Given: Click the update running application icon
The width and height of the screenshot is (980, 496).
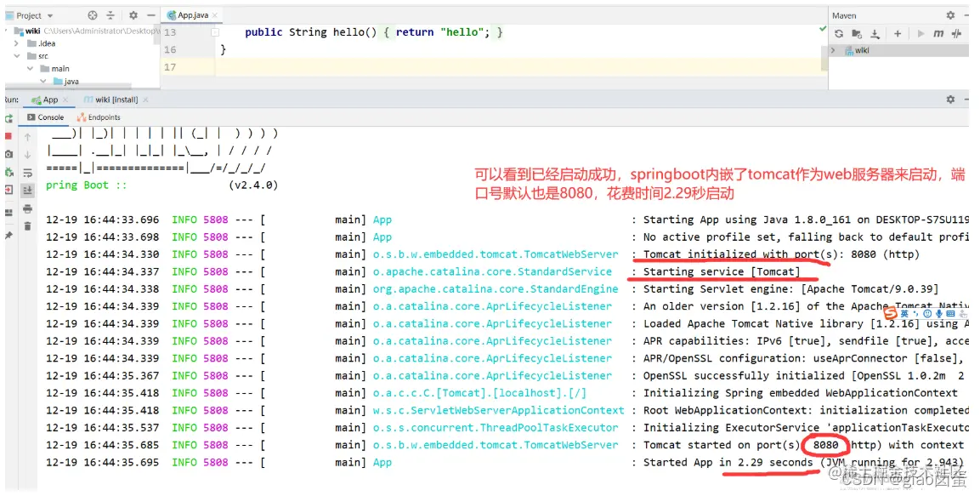Looking at the screenshot, I should [8, 172].
